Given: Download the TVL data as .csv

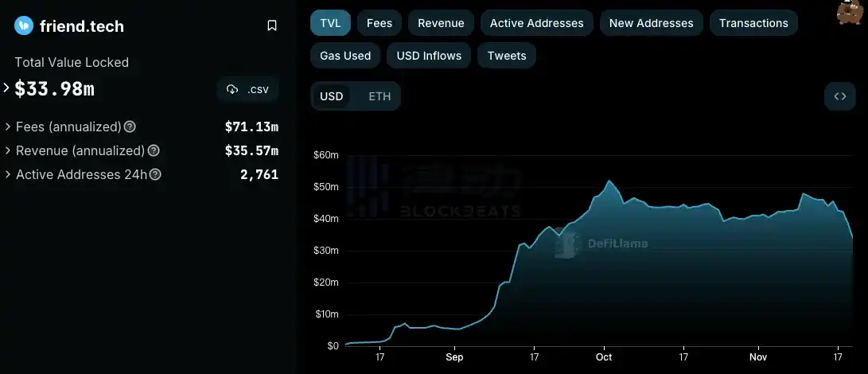Looking at the screenshot, I should tap(248, 89).
